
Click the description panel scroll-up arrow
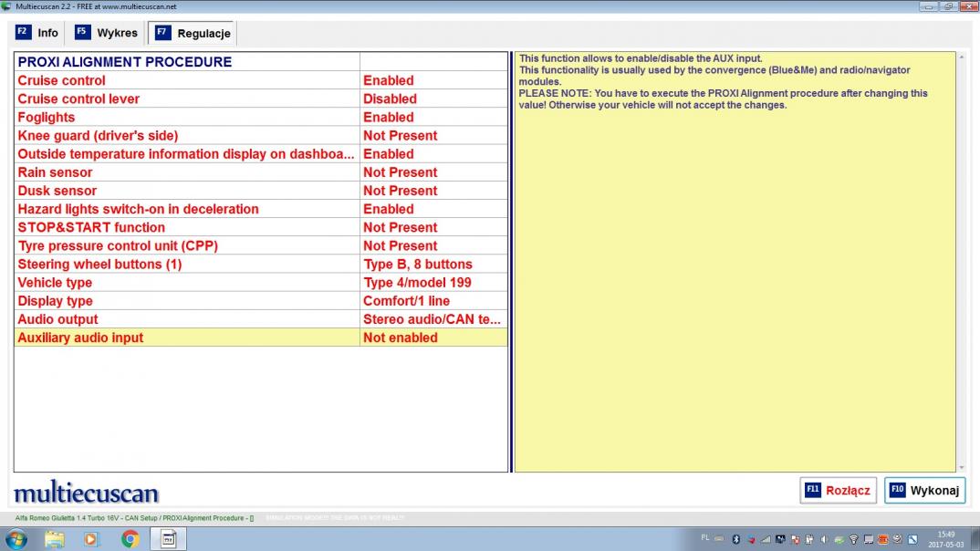[x=961, y=57]
